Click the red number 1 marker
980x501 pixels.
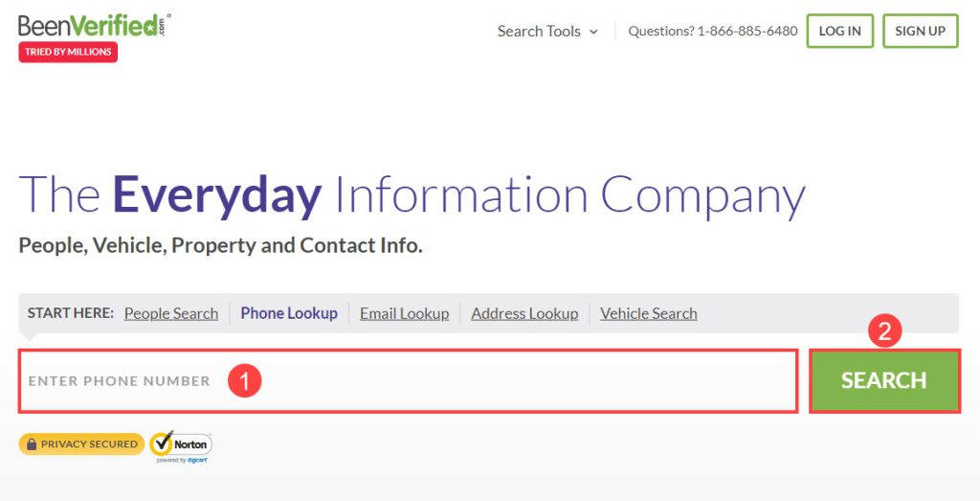[x=244, y=381]
